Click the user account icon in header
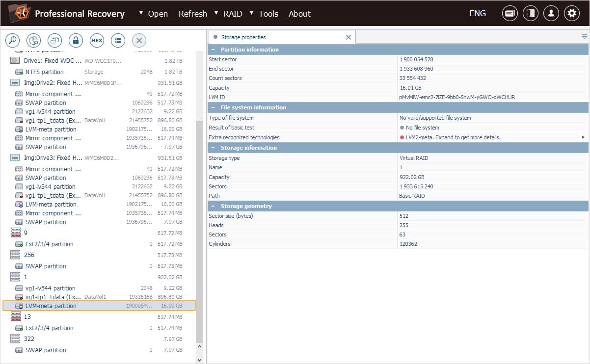 [x=551, y=14]
